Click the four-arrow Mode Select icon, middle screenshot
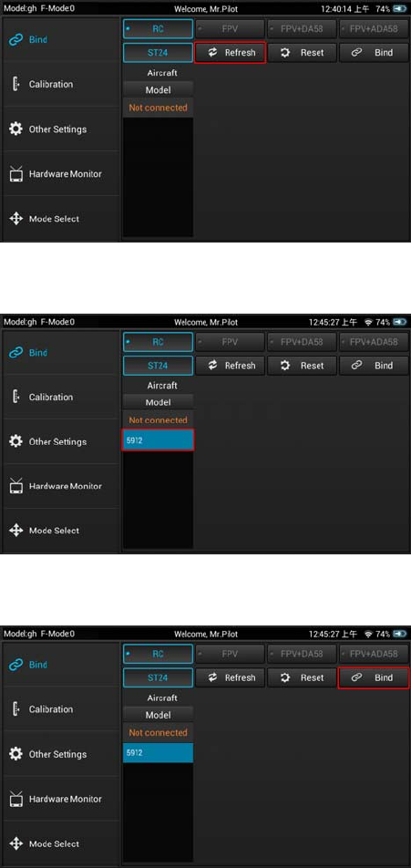This screenshot has width=411, height=868. click(16, 531)
